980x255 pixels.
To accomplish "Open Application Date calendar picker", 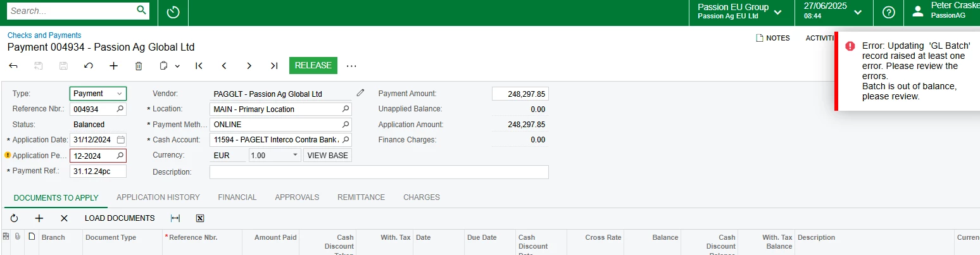I will (120, 139).
